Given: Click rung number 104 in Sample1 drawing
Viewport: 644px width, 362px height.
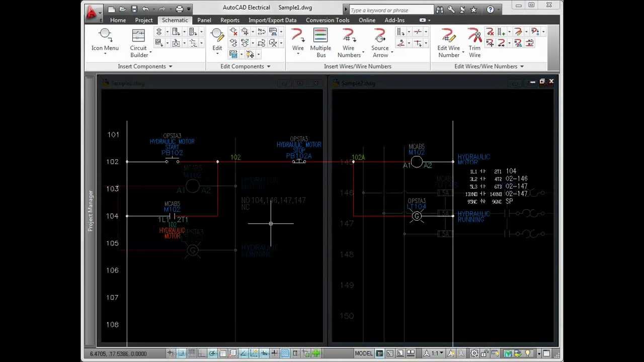Looking at the screenshot, I should pos(113,216).
